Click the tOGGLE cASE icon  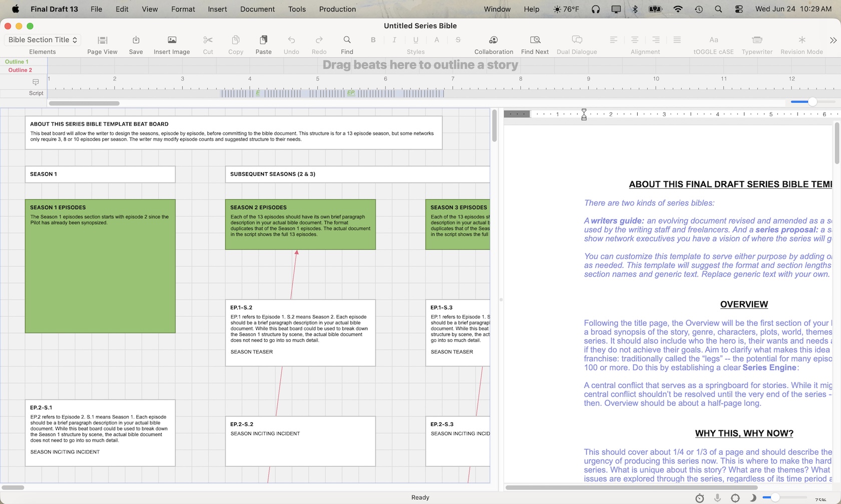tap(714, 40)
